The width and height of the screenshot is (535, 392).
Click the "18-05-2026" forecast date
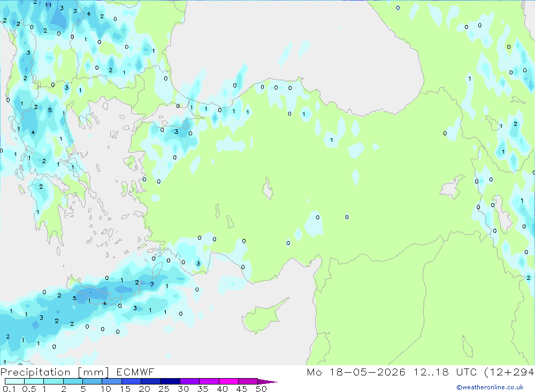[x=368, y=372]
